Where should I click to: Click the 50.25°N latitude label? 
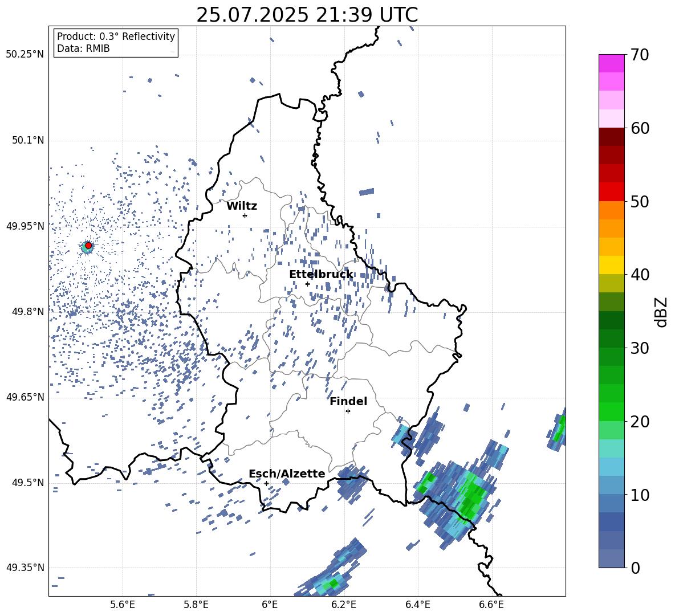coord(25,55)
